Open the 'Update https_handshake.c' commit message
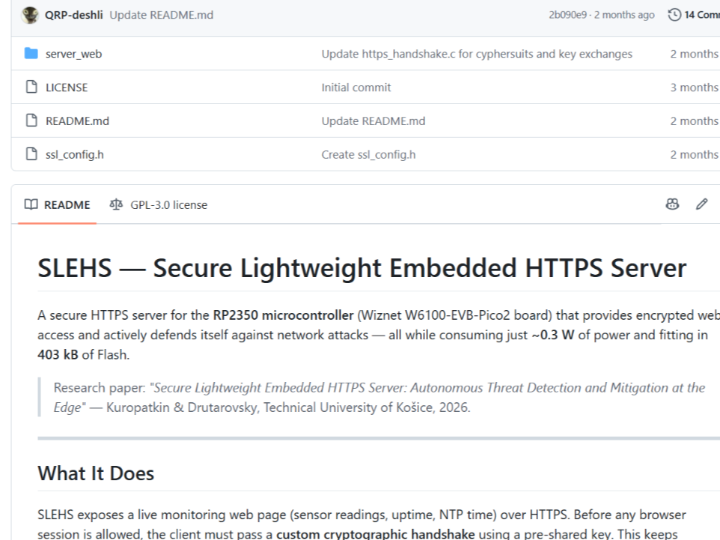720x540 pixels. 477,54
